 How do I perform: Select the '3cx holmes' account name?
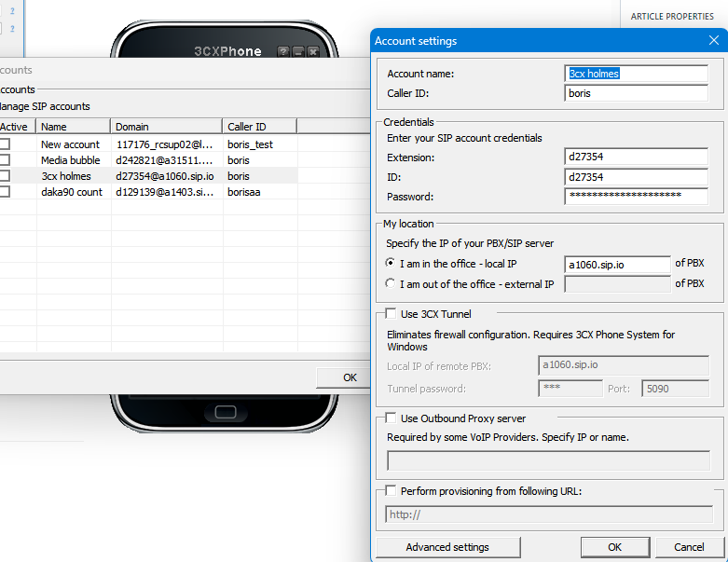tap(66, 176)
